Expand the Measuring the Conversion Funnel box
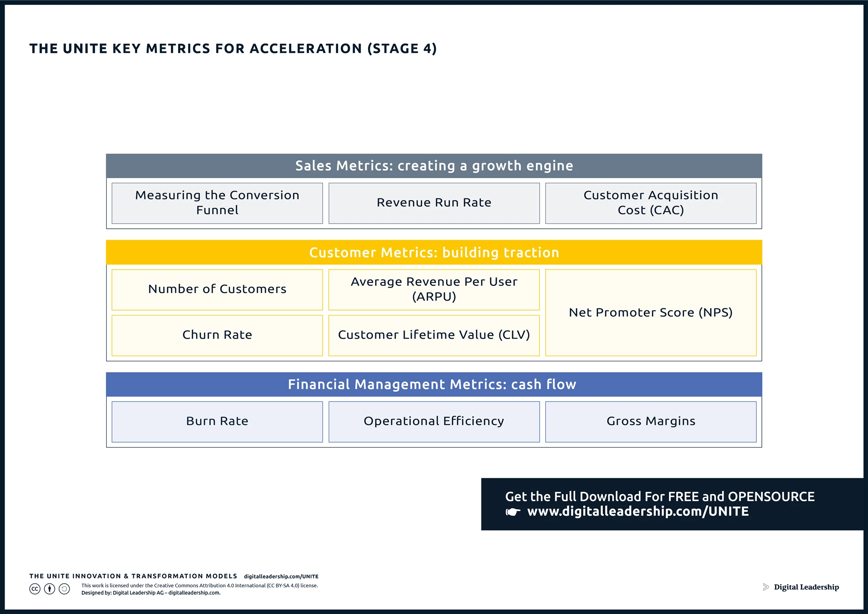The width and height of the screenshot is (868, 614). (x=217, y=203)
